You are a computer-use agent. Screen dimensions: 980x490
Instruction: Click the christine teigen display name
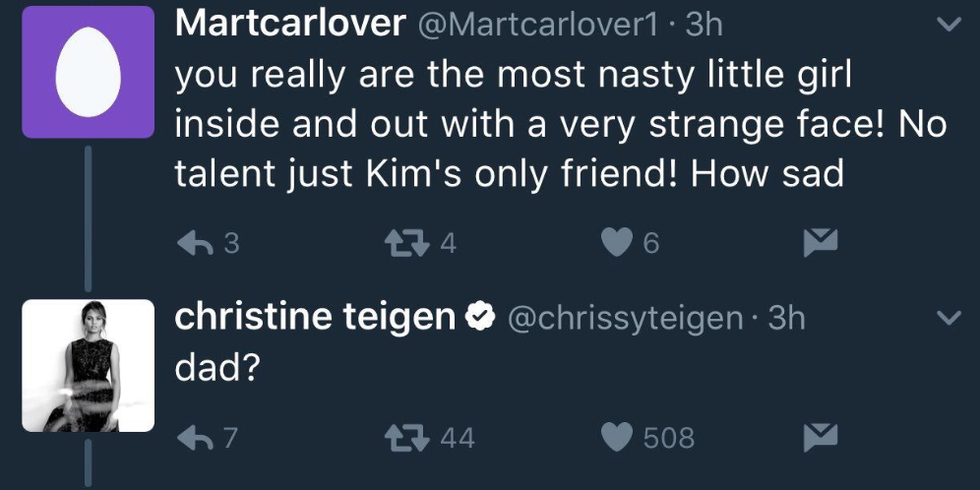click(x=315, y=318)
